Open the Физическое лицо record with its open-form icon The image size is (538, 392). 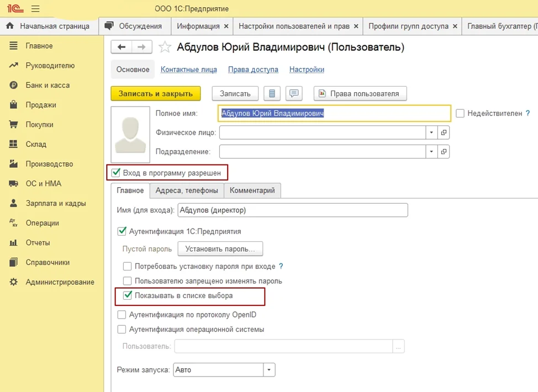point(444,133)
